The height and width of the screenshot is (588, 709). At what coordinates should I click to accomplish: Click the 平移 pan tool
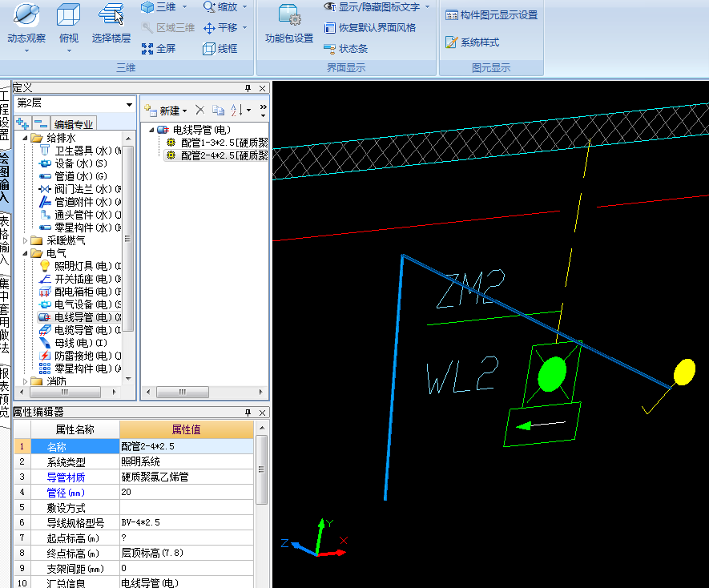tap(220, 27)
